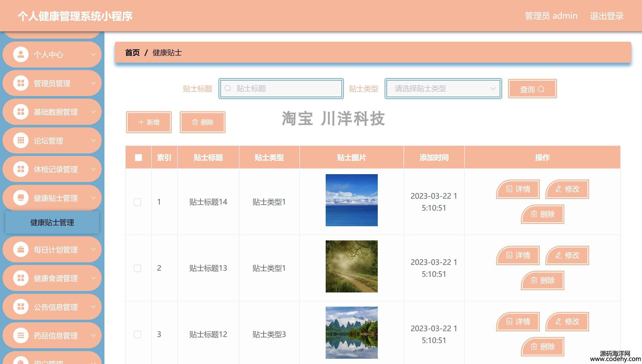This screenshot has height=364, width=642.
Task: Expand the 公告信息管理 menu chevron
Action: point(93,307)
